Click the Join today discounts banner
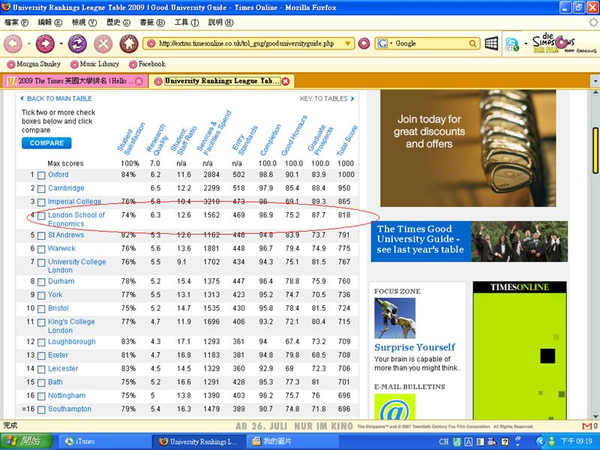The image size is (600, 450). pos(468,148)
